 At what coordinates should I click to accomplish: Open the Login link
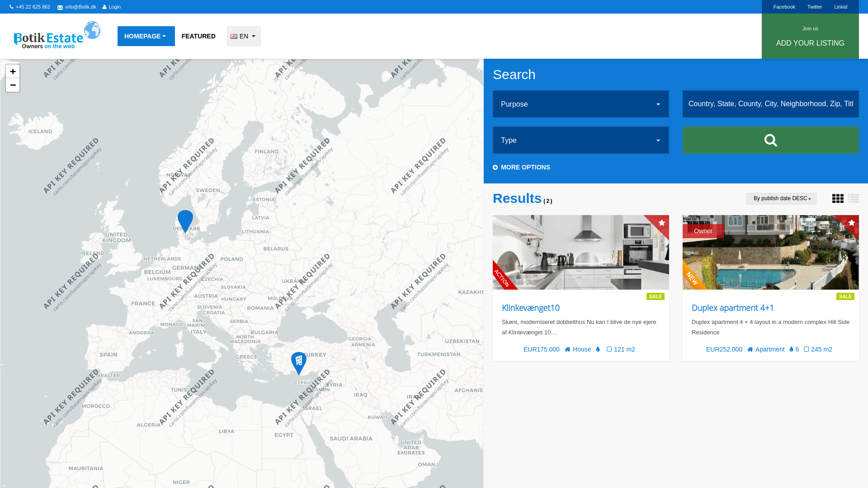click(x=112, y=7)
